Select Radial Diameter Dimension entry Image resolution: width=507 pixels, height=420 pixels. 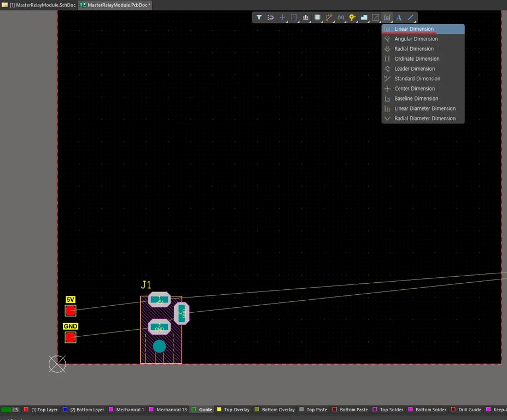pos(423,118)
